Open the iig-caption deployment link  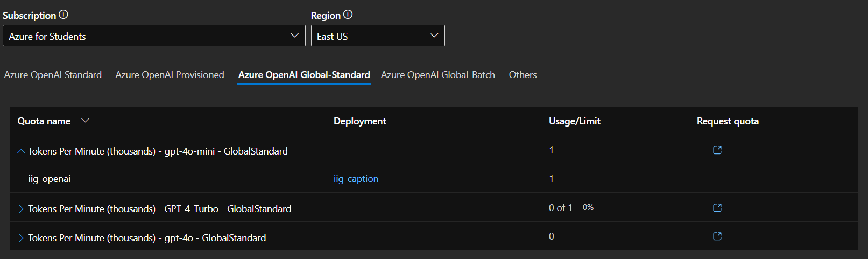[x=356, y=179]
